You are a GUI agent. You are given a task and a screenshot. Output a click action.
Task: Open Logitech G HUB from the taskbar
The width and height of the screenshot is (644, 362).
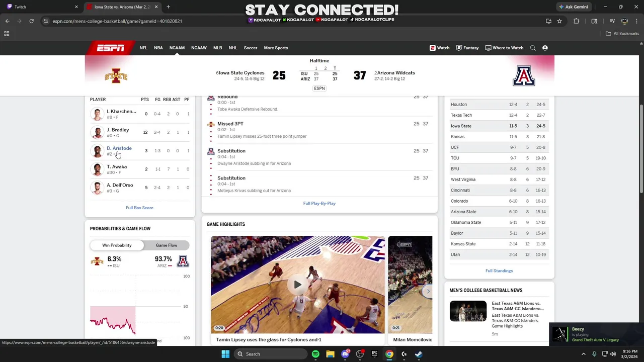pos(404,354)
